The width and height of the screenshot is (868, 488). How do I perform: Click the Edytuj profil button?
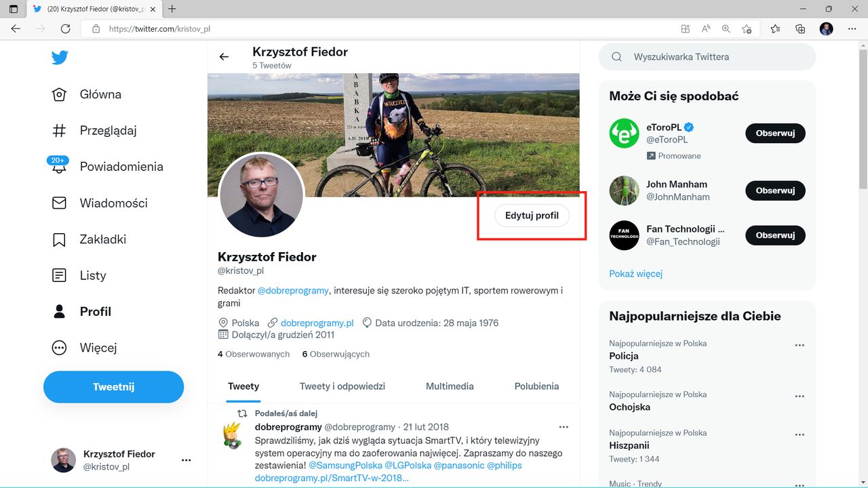tap(532, 216)
